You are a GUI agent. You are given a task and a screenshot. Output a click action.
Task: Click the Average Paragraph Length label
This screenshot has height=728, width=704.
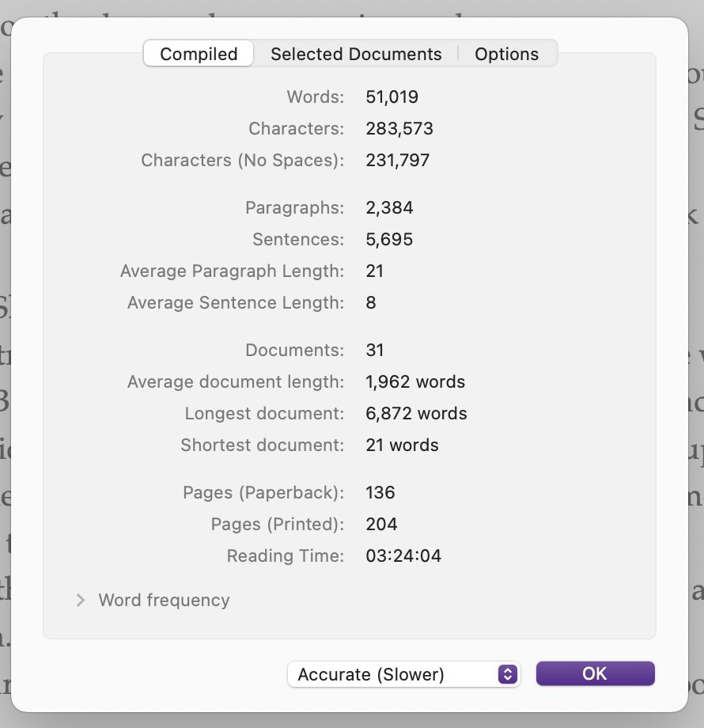[x=232, y=271]
